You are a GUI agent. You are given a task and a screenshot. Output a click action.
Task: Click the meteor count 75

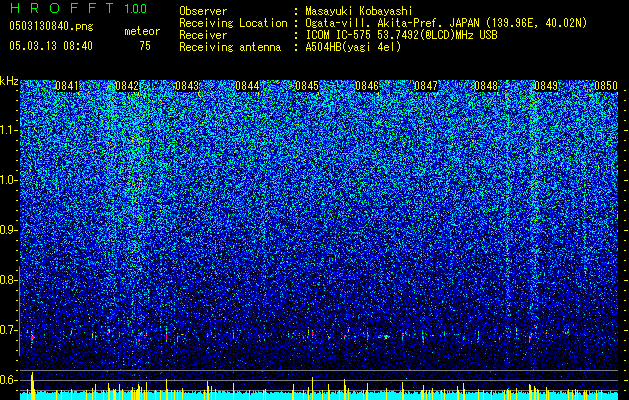(145, 46)
